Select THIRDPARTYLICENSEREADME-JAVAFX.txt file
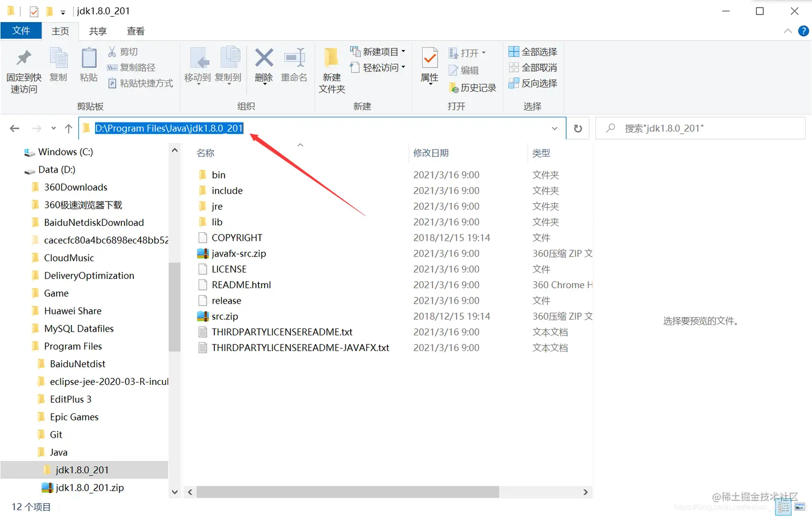Screen dimensions: 812x516 pyautogui.click(x=300, y=348)
